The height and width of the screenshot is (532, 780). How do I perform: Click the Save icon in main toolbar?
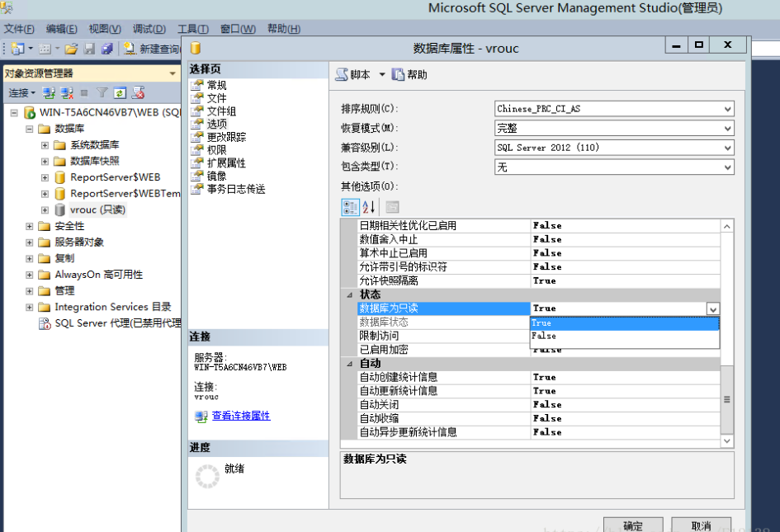click(x=89, y=48)
